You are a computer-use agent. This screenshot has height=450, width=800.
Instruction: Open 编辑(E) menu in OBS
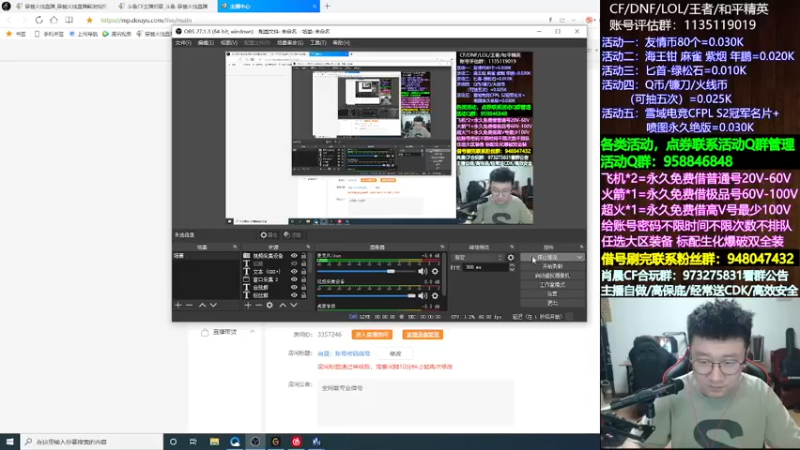[x=206, y=43]
